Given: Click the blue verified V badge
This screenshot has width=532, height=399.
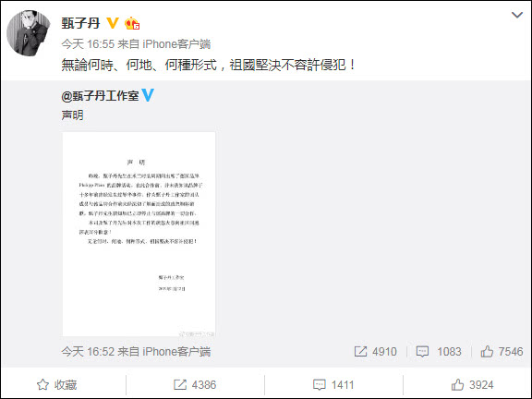Looking at the screenshot, I should tap(148, 95).
